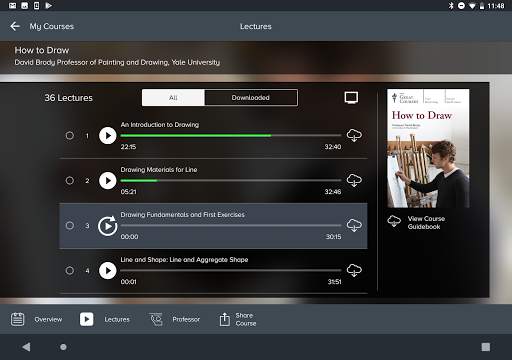Switch to the All lectures tab
This screenshot has height=360, width=512.
(173, 98)
